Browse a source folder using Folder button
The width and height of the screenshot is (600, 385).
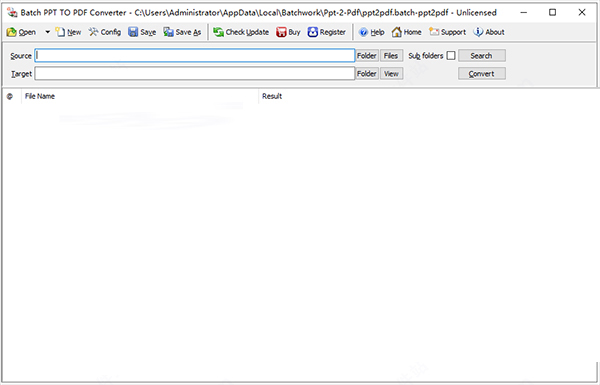367,56
